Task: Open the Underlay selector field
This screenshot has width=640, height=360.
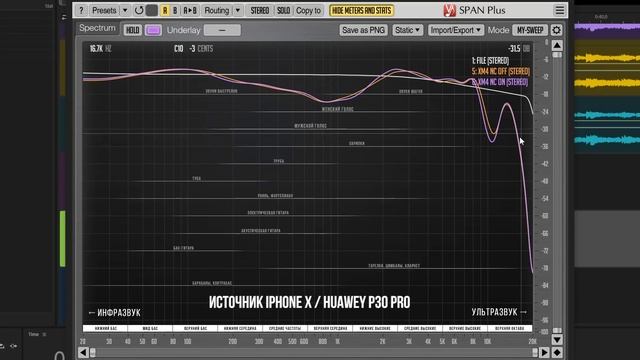Action: 222,30
